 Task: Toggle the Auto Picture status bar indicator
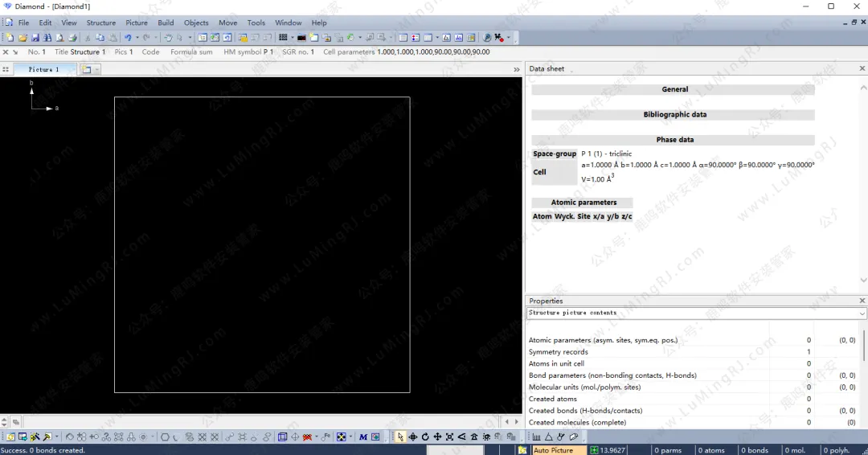[x=553, y=450]
